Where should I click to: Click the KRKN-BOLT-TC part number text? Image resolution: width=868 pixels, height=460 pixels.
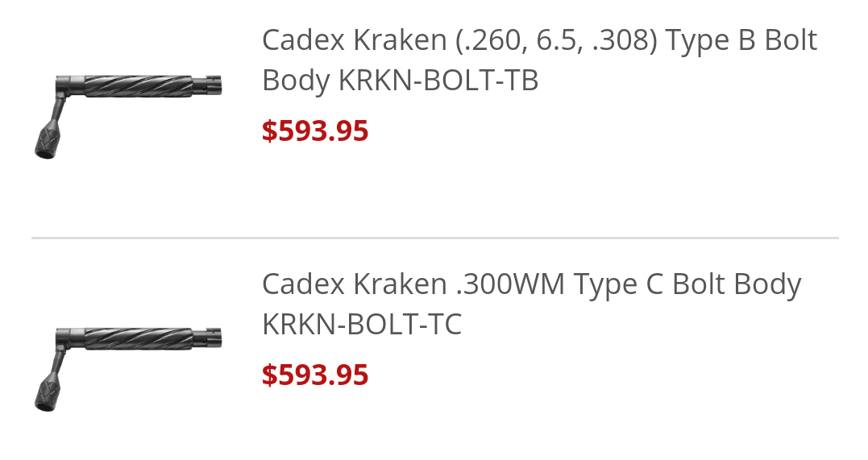[362, 325]
